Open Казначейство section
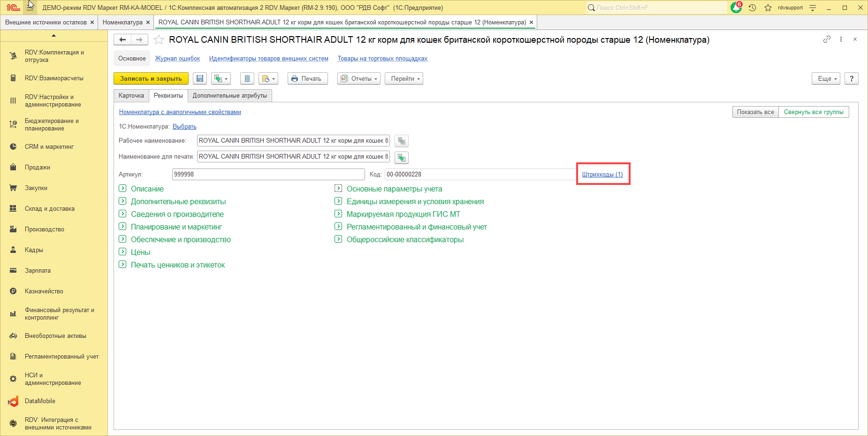 pyautogui.click(x=54, y=291)
